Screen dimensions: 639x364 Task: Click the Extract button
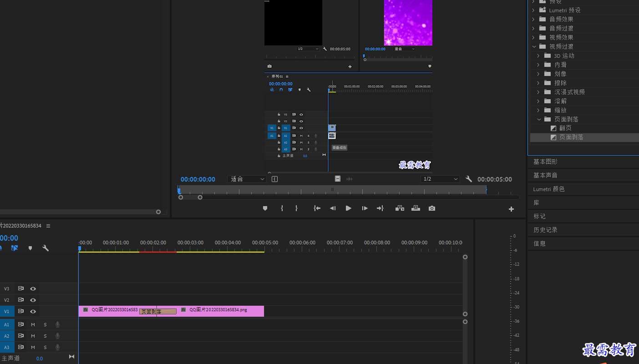(x=416, y=208)
